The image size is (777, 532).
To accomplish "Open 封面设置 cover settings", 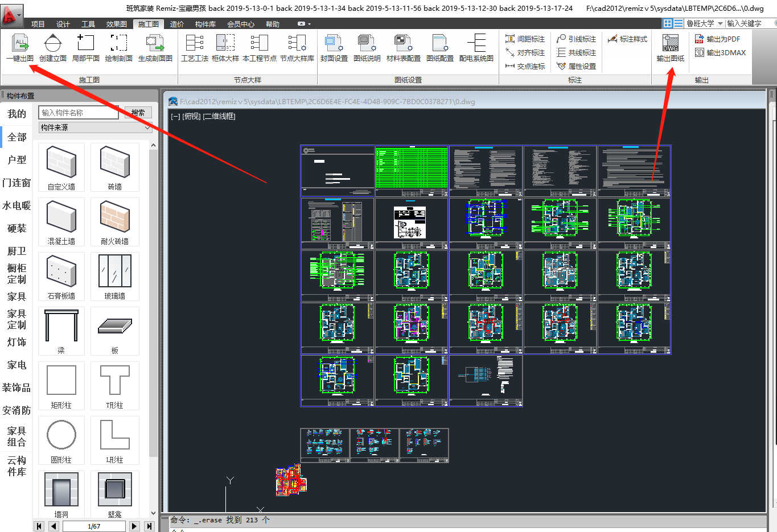I will click(334, 48).
